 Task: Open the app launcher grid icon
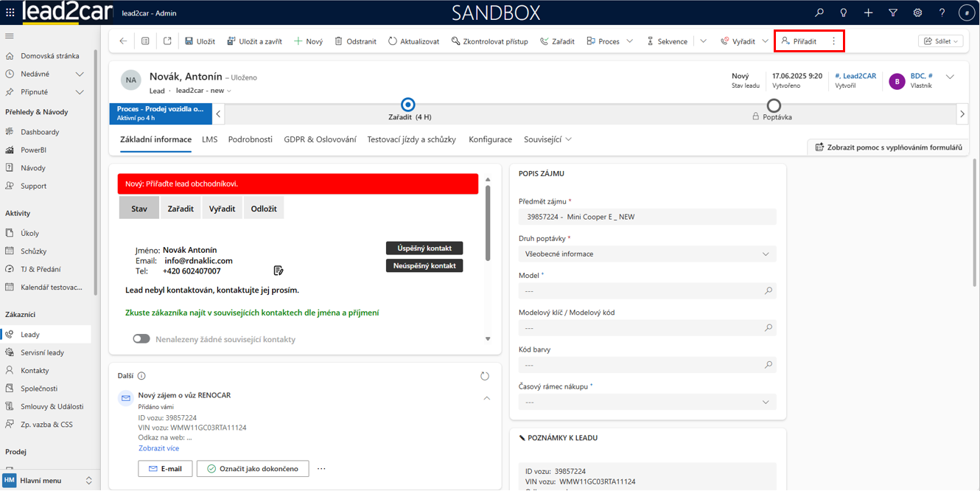[x=10, y=13]
